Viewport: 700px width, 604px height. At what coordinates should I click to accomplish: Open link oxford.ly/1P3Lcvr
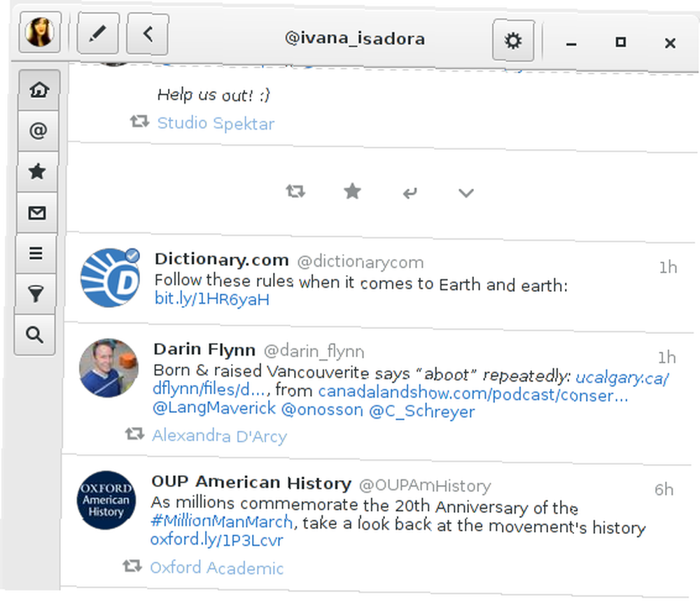coord(217,540)
